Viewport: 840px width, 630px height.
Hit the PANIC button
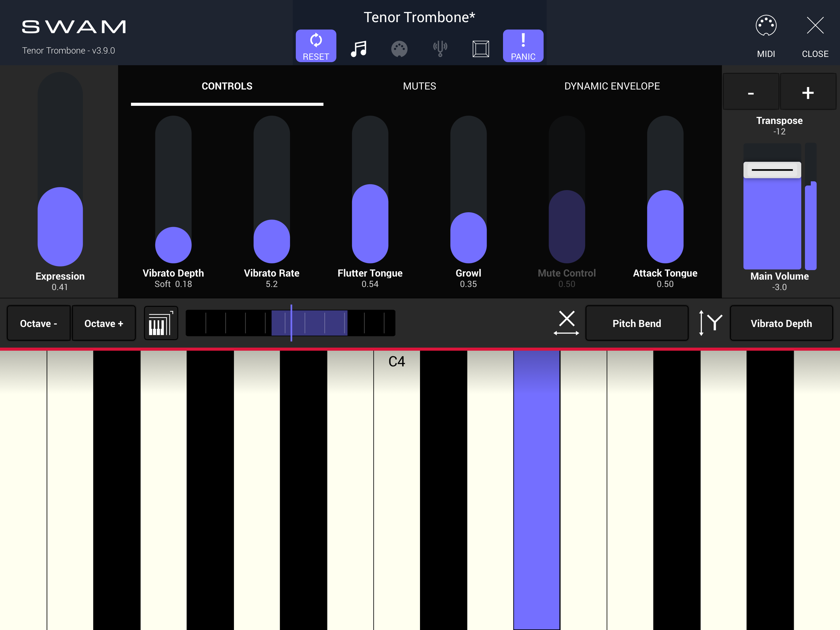pyautogui.click(x=523, y=46)
